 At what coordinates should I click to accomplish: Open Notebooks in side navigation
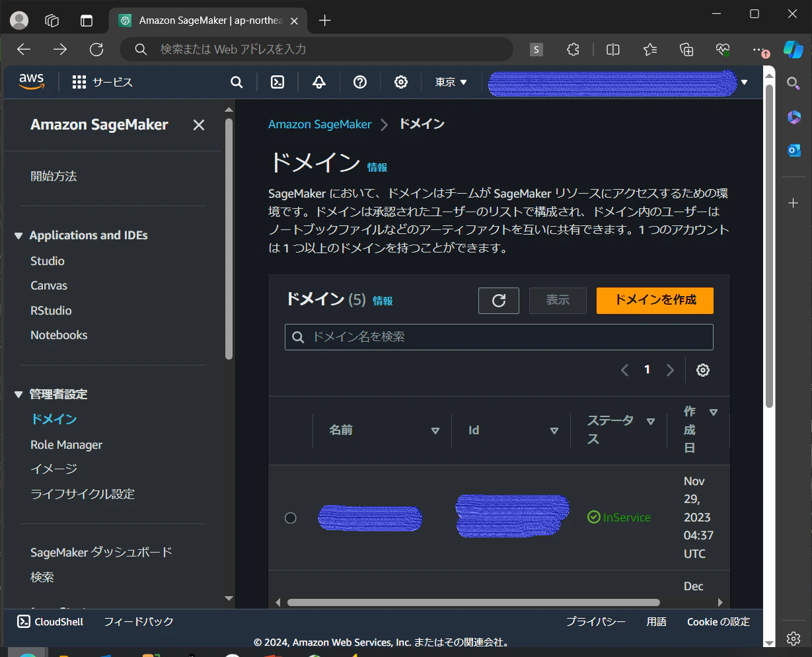click(x=59, y=335)
